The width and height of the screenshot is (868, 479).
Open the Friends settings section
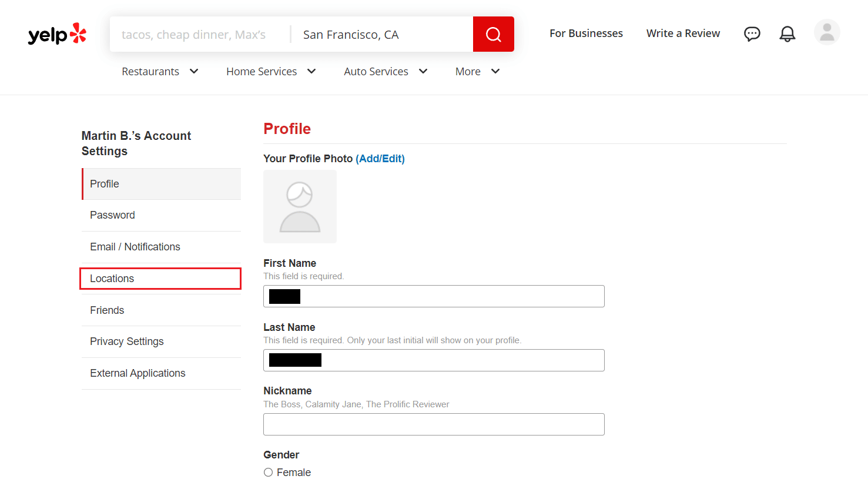pyautogui.click(x=107, y=310)
